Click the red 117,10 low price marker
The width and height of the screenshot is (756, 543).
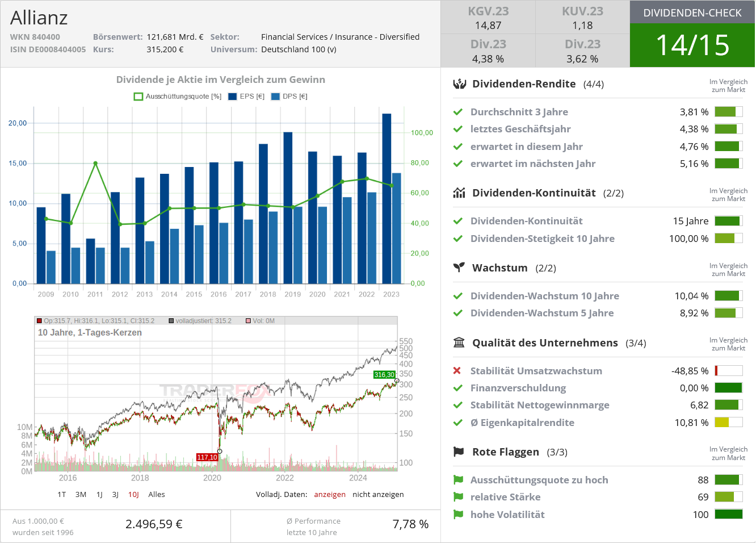click(207, 457)
